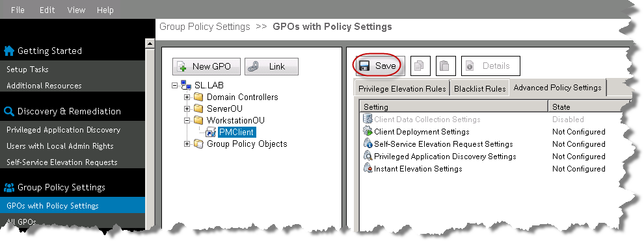This screenshot has height=241, width=644.
Task: Click the paste clipboard icon in toolbar
Action: point(446,66)
